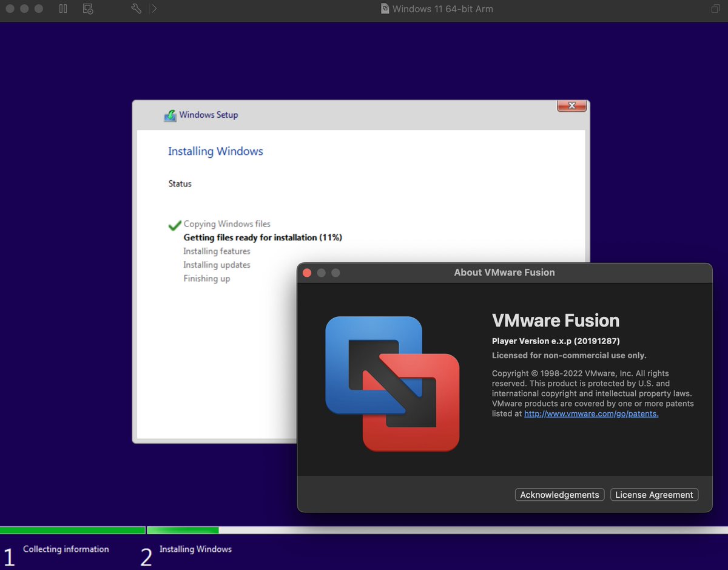Close the Windows Setup dialog with red X
Screen dimensions: 728x570
(x=571, y=106)
